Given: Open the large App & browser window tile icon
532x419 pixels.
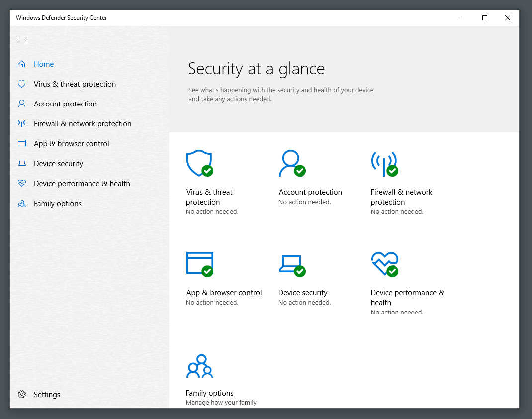Looking at the screenshot, I should click(x=200, y=264).
